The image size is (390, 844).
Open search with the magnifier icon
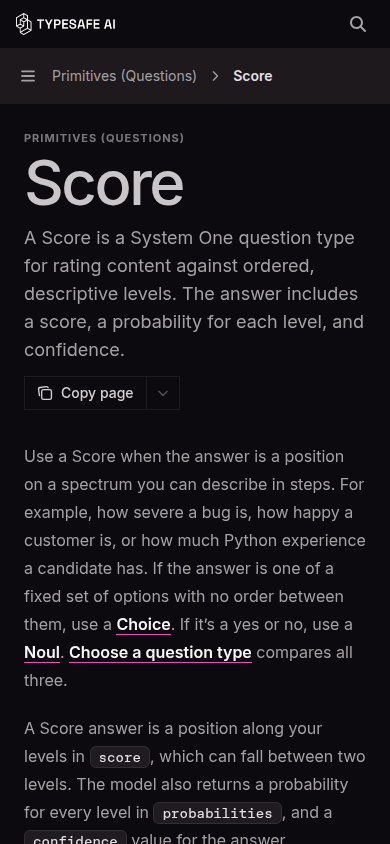[x=358, y=24]
